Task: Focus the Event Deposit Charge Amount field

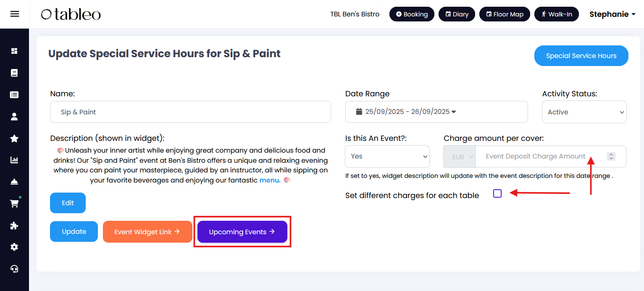Action: tap(550, 156)
